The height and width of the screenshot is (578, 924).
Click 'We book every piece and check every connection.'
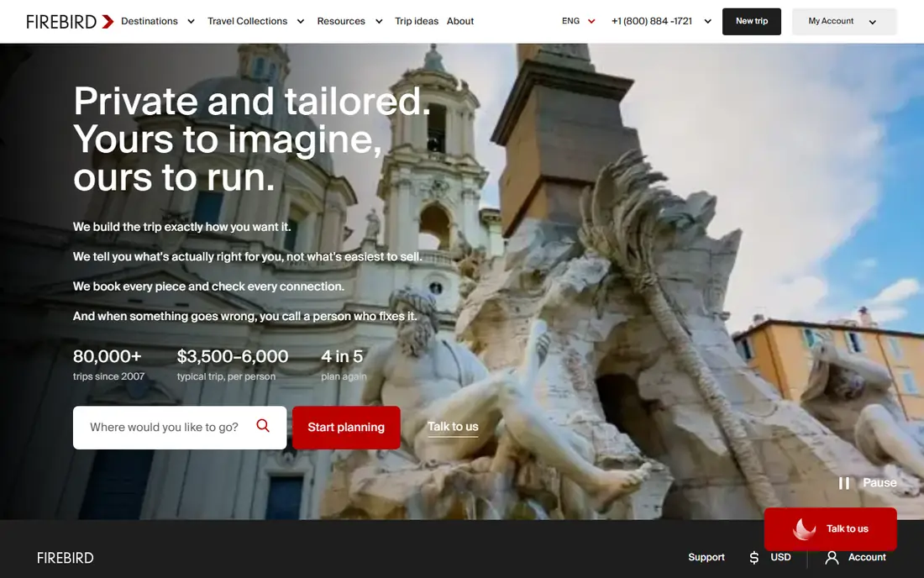pyautogui.click(x=208, y=286)
